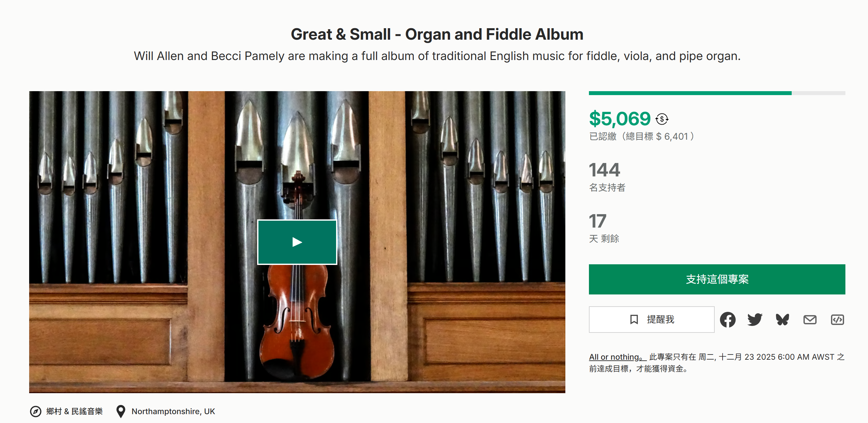This screenshot has height=423, width=868.
Task: Click the 17 days remaining figure
Action: pos(597,221)
